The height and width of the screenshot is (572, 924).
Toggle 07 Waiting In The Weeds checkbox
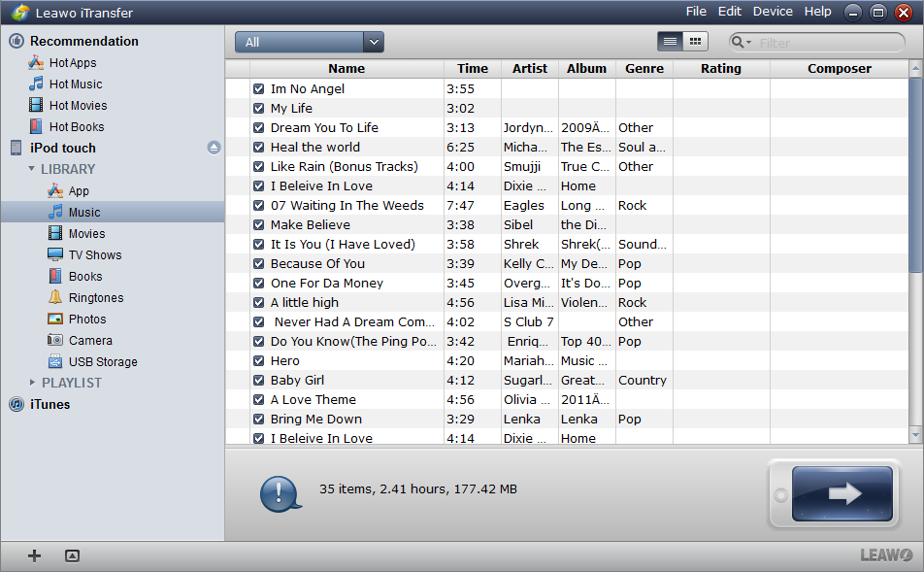click(x=259, y=205)
